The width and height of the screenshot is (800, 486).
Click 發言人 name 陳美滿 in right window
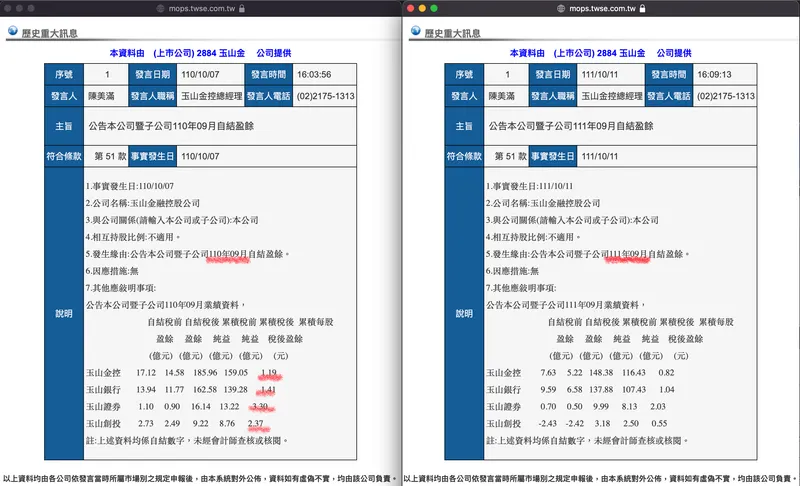(502, 96)
